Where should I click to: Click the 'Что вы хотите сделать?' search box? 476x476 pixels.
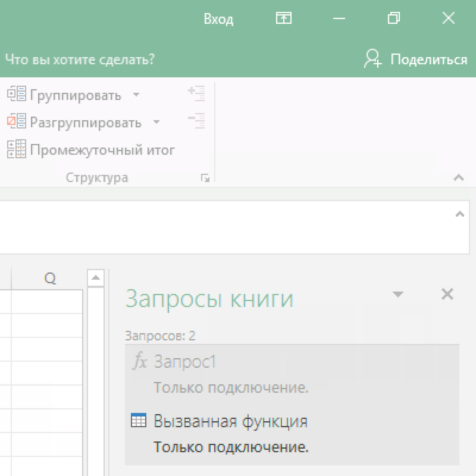pos(80,59)
